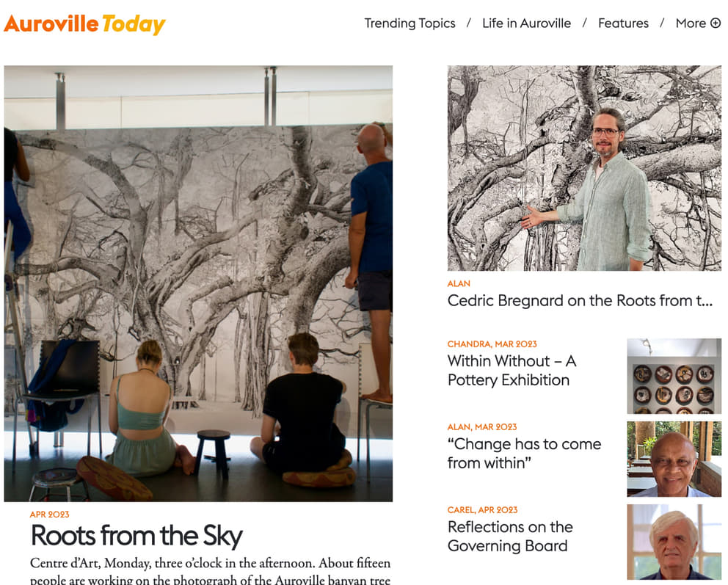728x585 pixels.
Task: Click the CHANDRA, MAR 2023 byline
Action: [492, 344]
